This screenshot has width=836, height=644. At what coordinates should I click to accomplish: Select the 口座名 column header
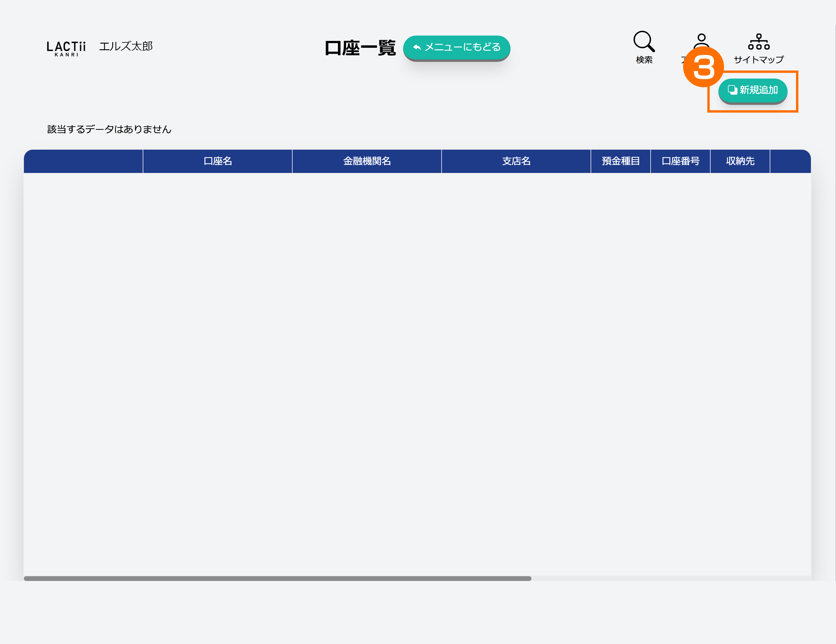[217, 161]
